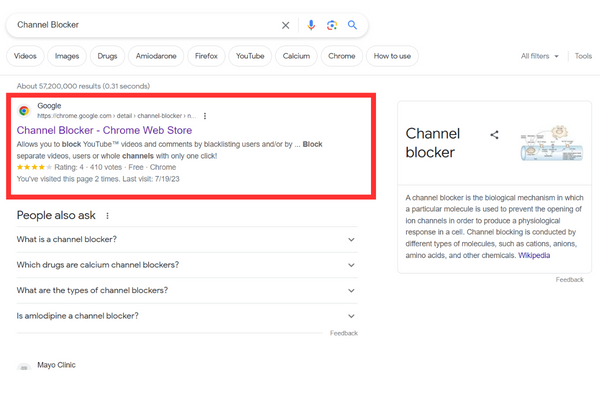
Task: Expand Is amlodipine a channel blocker?
Action: [x=187, y=316]
